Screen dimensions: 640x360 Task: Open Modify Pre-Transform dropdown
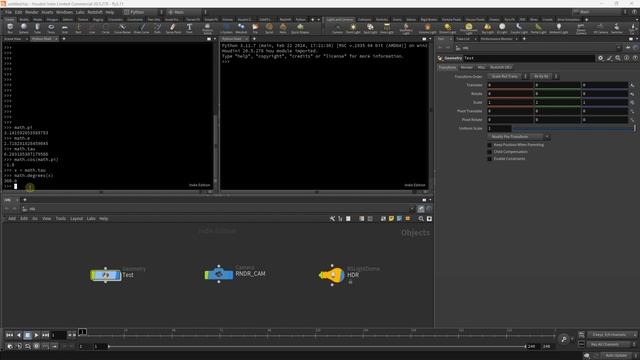518,137
